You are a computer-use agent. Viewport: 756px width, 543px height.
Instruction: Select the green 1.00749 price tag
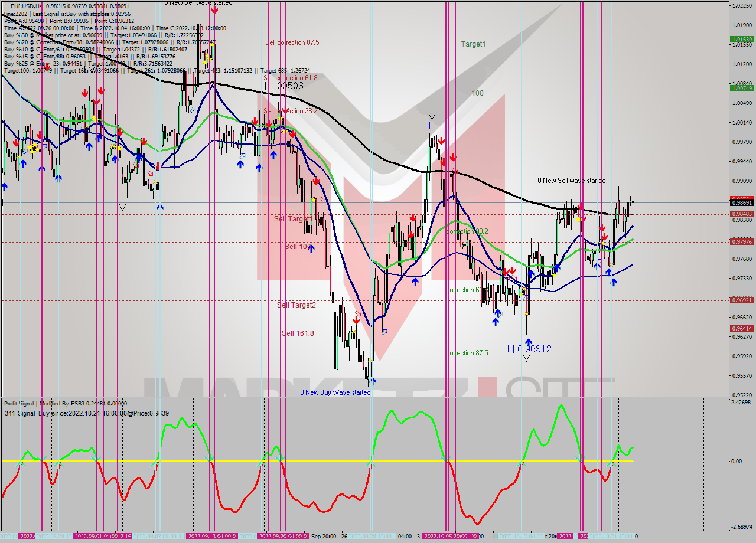coord(741,88)
